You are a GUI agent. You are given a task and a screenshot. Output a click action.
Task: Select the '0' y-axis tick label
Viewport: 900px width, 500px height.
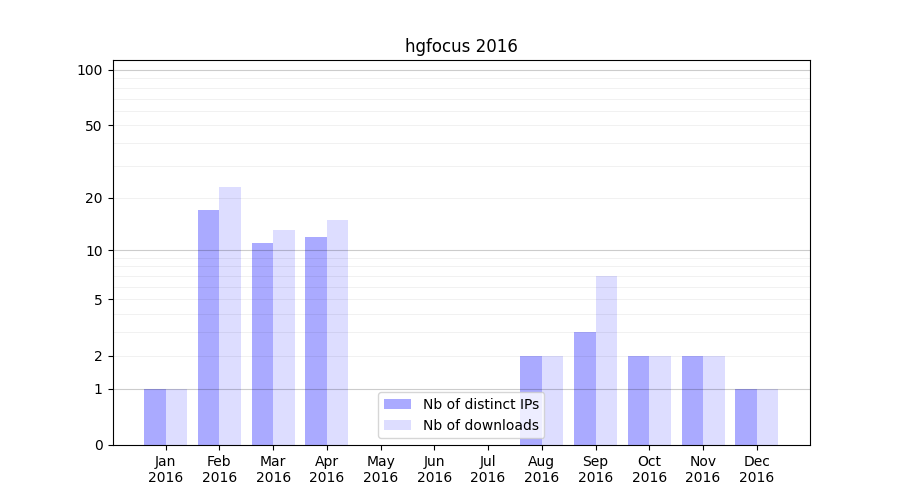tap(98, 445)
